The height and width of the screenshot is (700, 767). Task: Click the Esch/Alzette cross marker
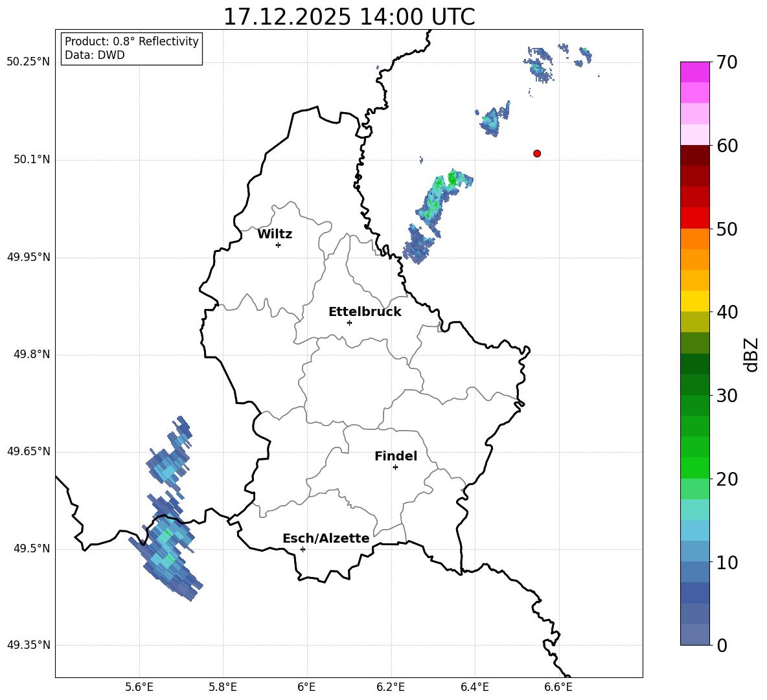pyautogui.click(x=303, y=549)
